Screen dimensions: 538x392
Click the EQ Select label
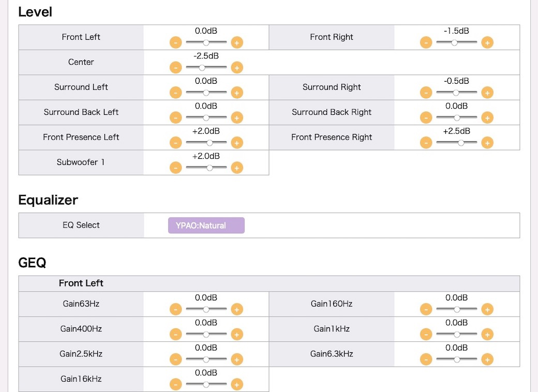(x=81, y=225)
